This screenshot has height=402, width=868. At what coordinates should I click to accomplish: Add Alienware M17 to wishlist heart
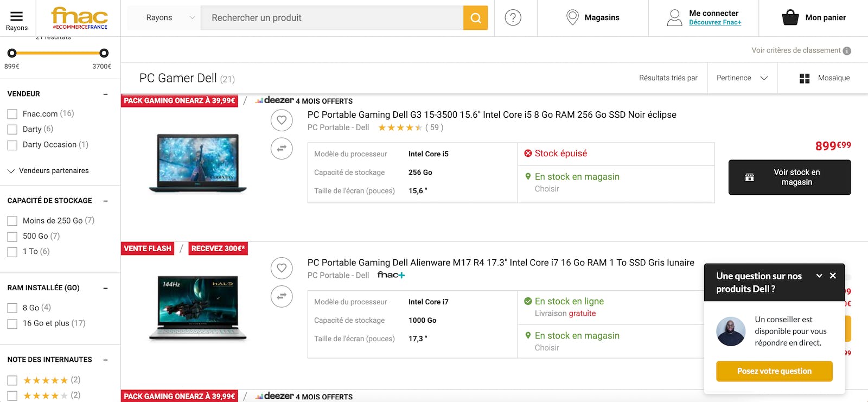[x=282, y=267]
